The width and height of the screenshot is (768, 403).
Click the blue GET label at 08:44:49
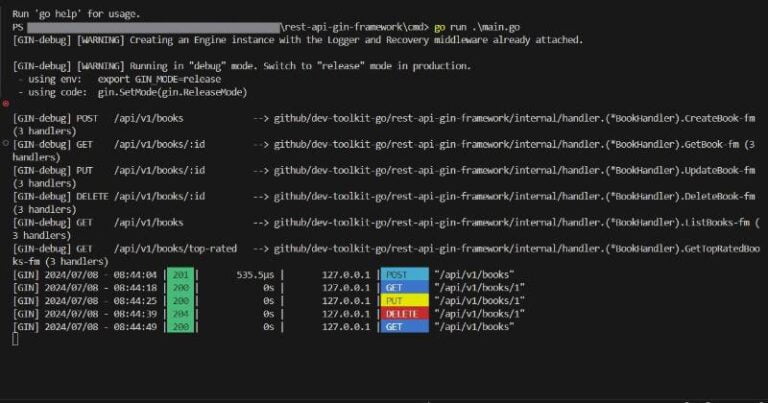pyautogui.click(x=405, y=327)
